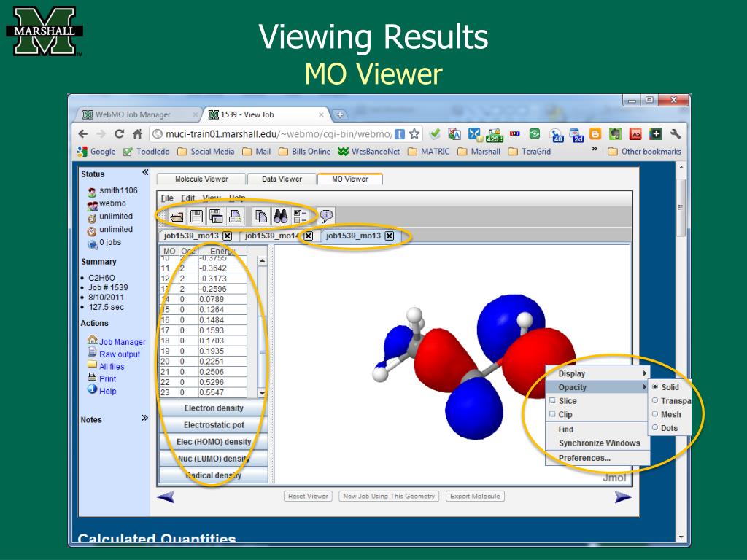
Task: Toggle the Slice checkbox in context menu
Action: pyautogui.click(x=553, y=400)
